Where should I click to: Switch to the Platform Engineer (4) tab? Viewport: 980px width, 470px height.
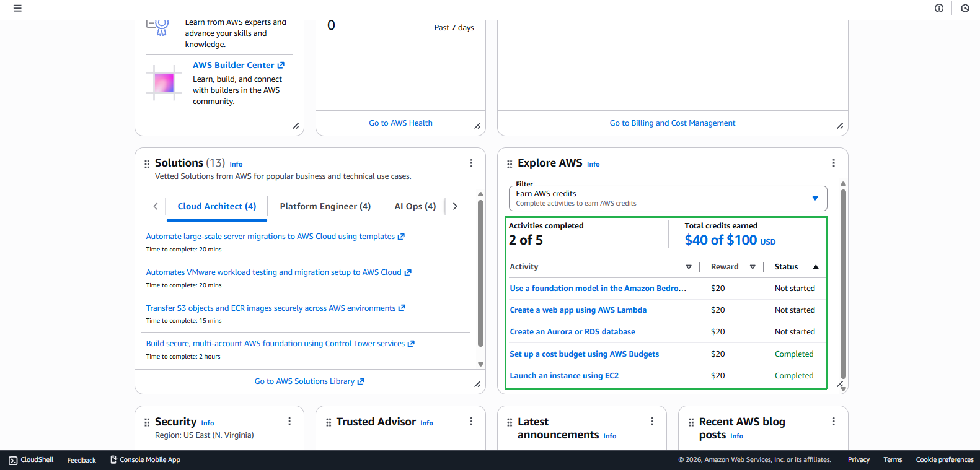(x=325, y=206)
